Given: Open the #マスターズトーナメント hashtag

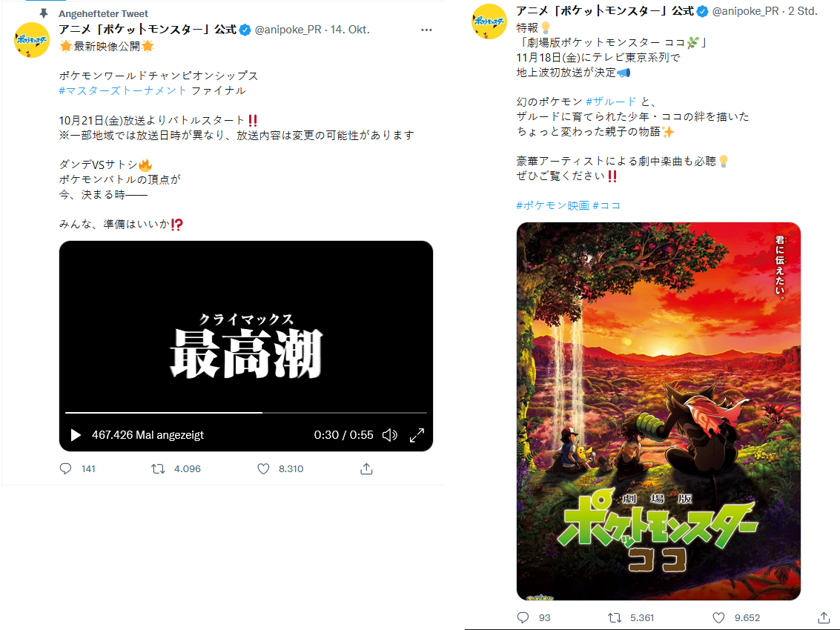Looking at the screenshot, I should point(122,90).
